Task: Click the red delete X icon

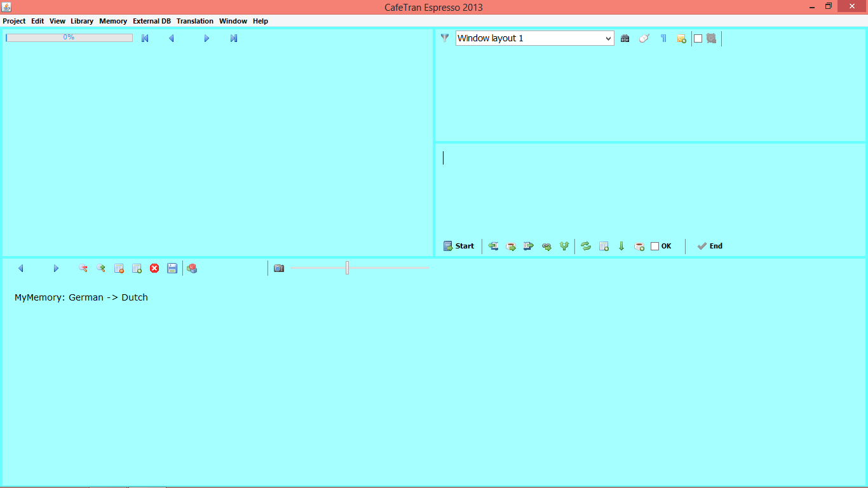Action: pyautogui.click(x=154, y=269)
